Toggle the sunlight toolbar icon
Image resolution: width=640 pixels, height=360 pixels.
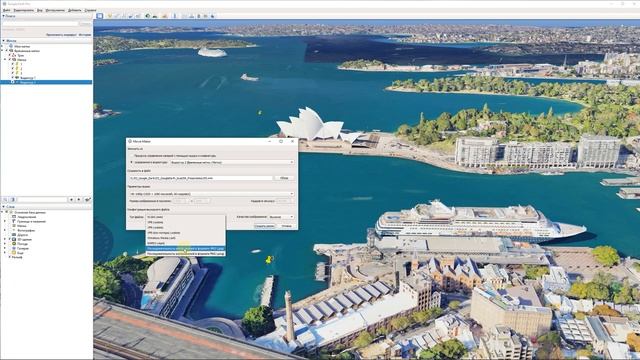tap(155, 16)
